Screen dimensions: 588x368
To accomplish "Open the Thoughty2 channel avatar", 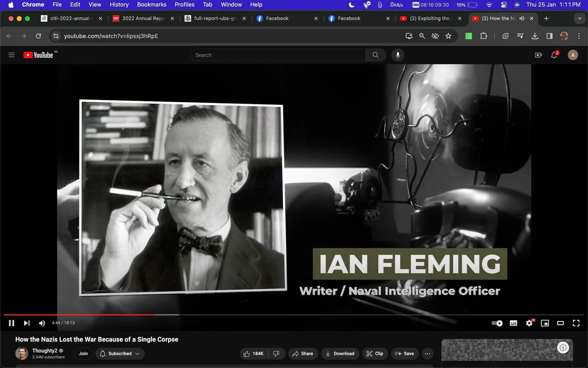I will [22, 353].
